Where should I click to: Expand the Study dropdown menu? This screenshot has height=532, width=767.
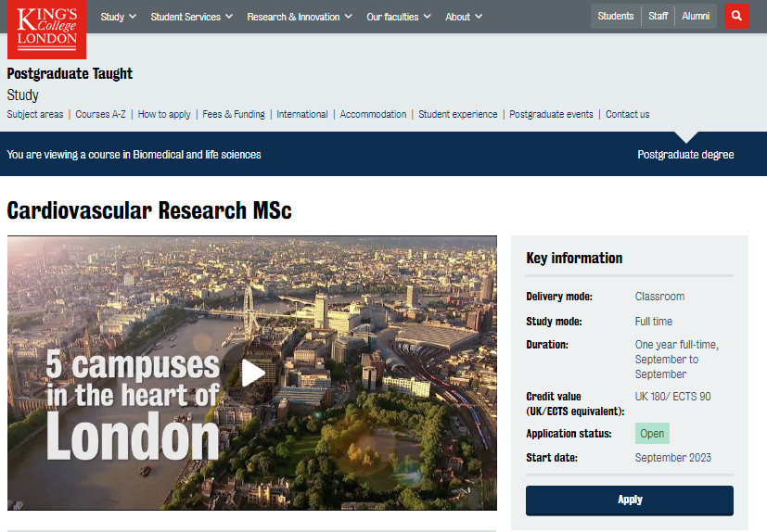pyautogui.click(x=118, y=17)
